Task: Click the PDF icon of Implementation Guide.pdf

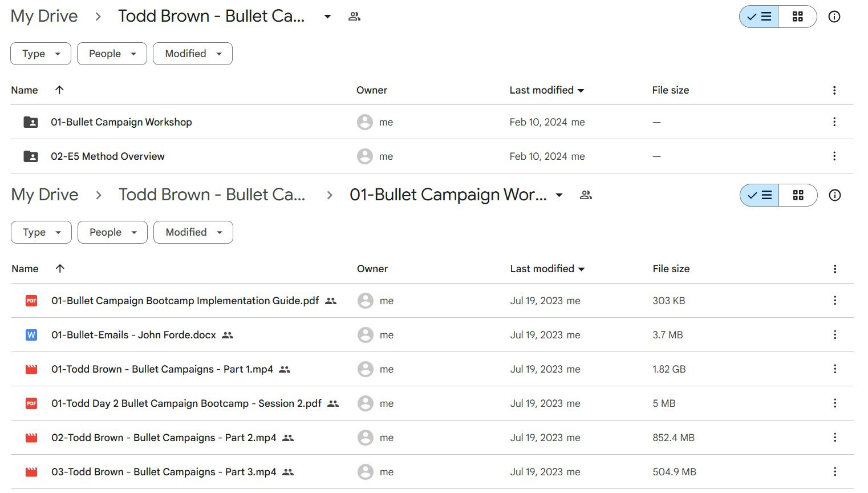Action: [31, 301]
